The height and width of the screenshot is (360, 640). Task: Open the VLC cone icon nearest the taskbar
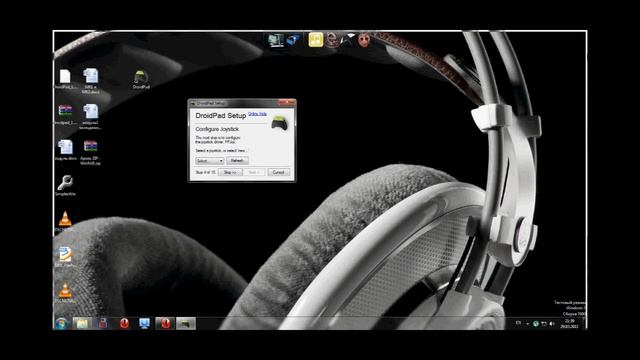pyautogui.click(x=65, y=292)
